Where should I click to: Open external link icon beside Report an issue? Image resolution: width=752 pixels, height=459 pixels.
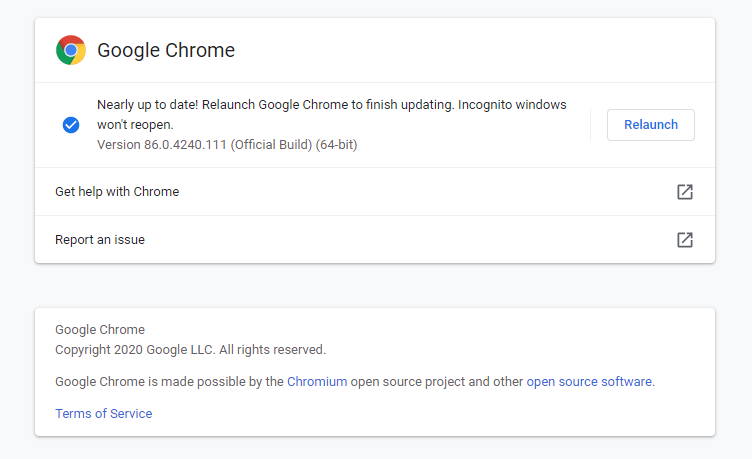pos(685,240)
